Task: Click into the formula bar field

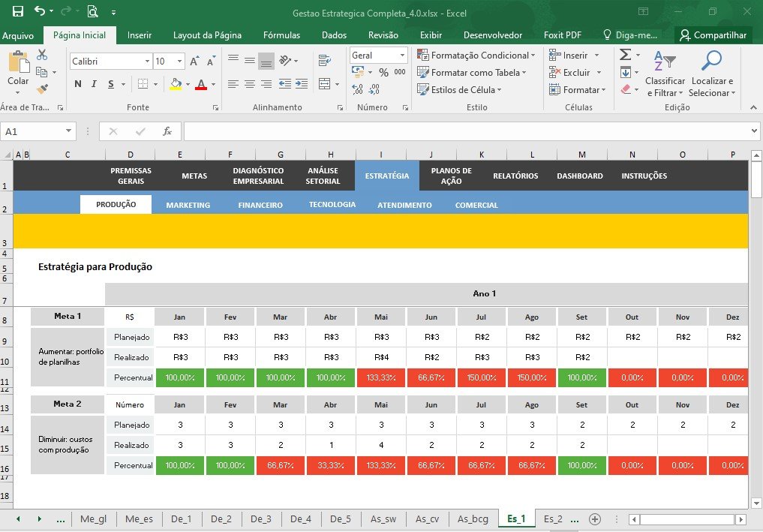Action: 466,131
